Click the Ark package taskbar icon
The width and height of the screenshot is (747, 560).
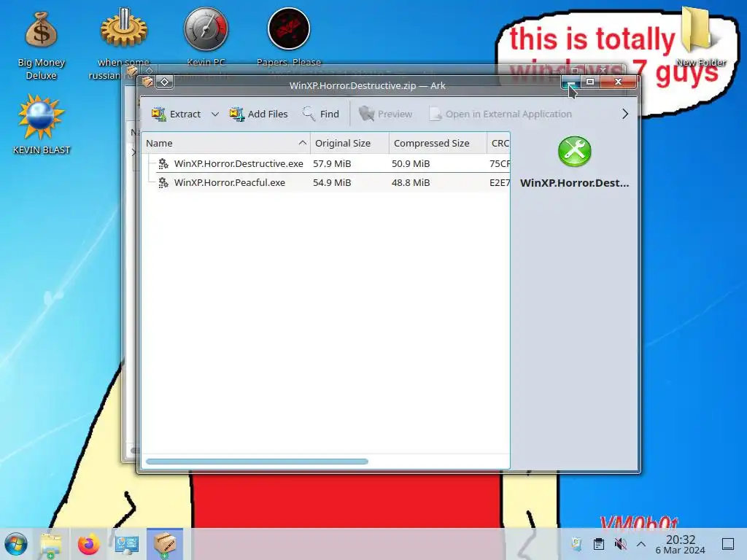pos(165,544)
